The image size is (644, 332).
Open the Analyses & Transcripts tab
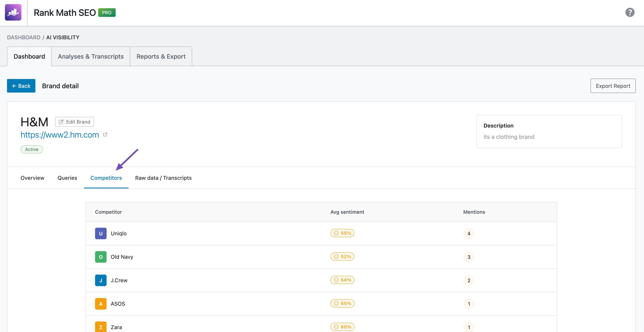[91, 56]
